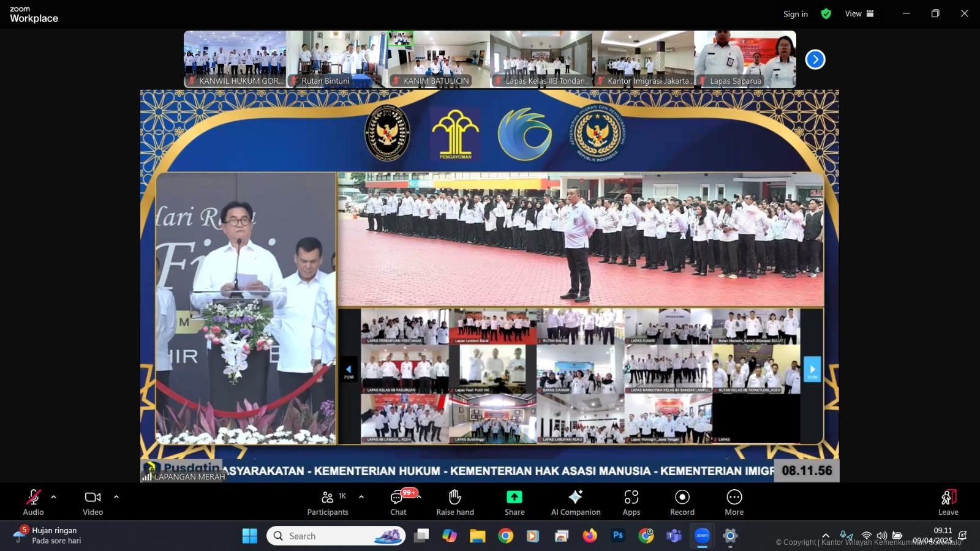
Task: Unmute microphone with Audio toggle
Action: point(33,502)
